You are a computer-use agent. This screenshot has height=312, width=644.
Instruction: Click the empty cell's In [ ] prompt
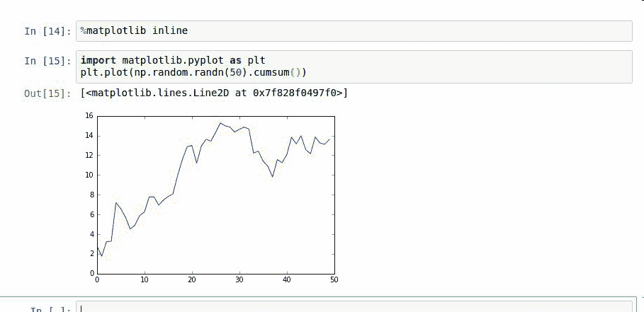47,308
